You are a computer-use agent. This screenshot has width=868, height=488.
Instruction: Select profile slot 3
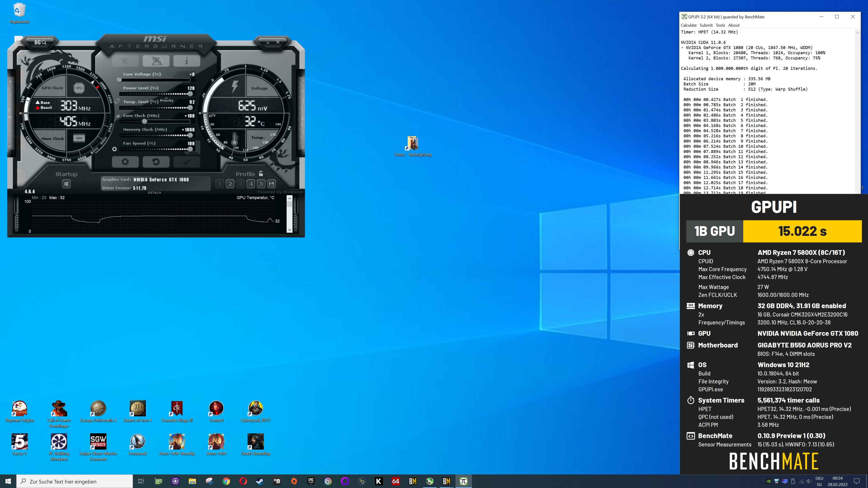pyautogui.click(x=241, y=184)
